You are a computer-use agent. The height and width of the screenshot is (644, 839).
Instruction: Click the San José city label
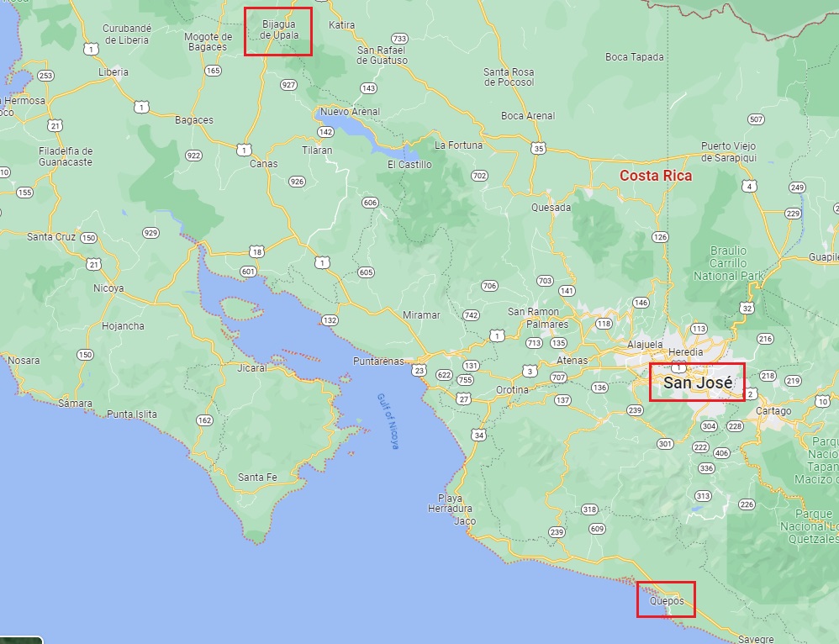pyautogui.click(x=697, y=383)
